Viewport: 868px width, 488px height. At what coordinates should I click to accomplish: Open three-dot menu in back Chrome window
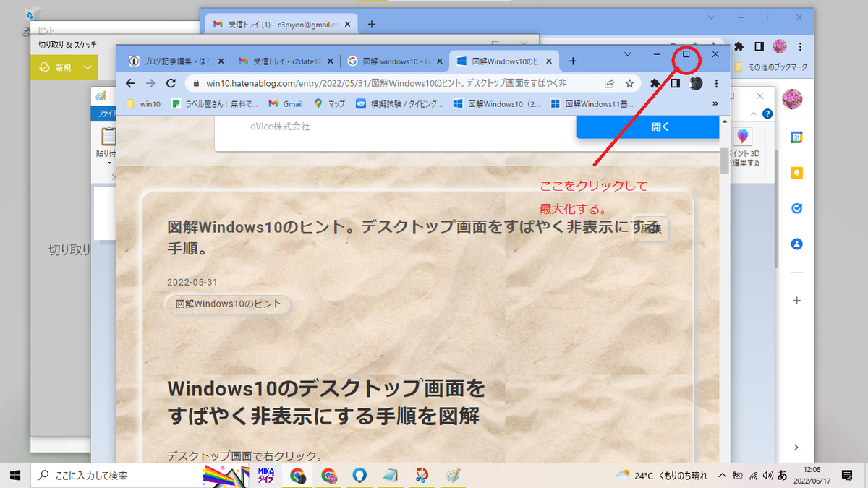click(x=800, y=46)
